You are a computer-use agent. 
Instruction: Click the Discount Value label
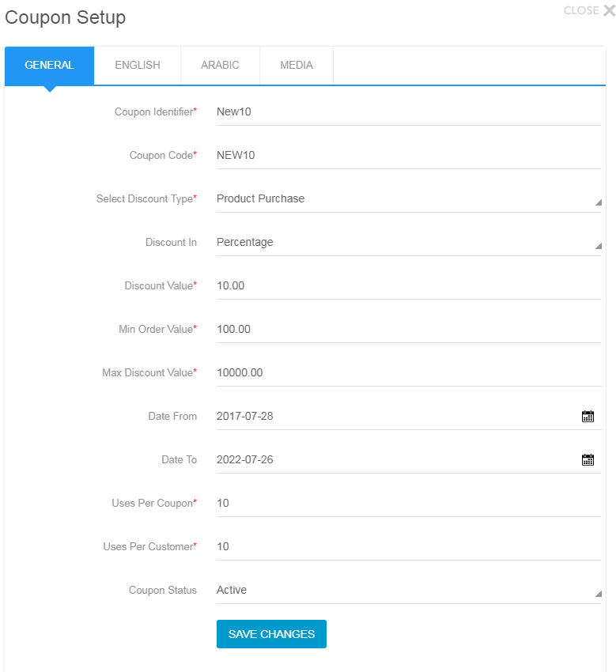tap(161, 286)
